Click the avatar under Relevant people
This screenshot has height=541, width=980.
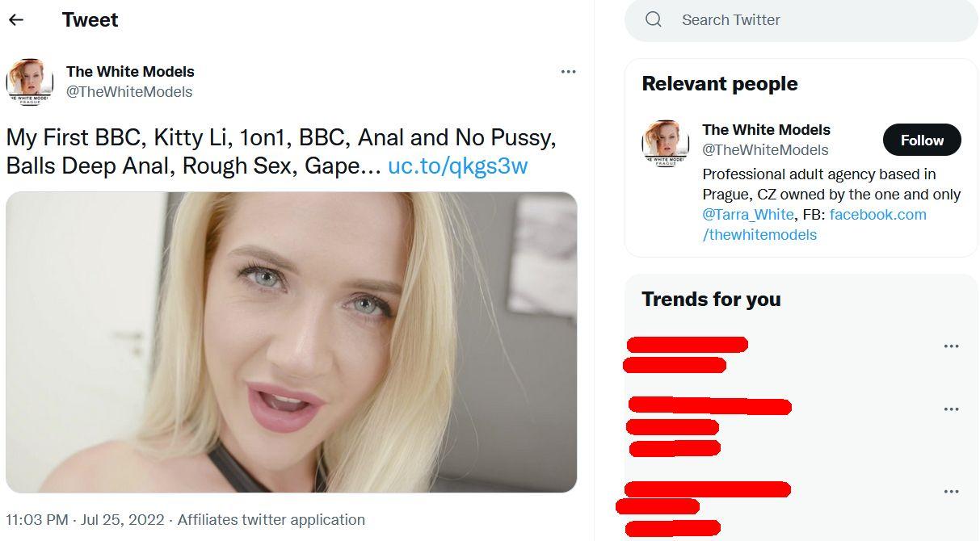[665, 144]
